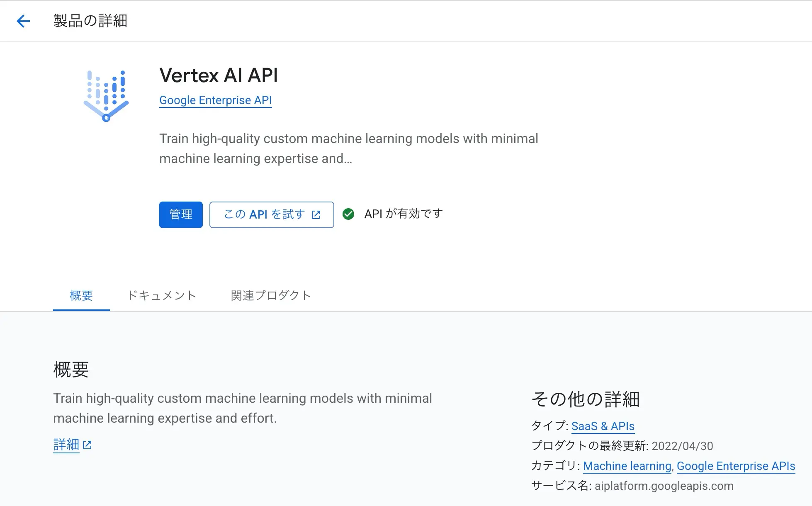This screenshot has width=812, height=506.
Task: Click external link icon in この API を試す
Action: point(316,214)
